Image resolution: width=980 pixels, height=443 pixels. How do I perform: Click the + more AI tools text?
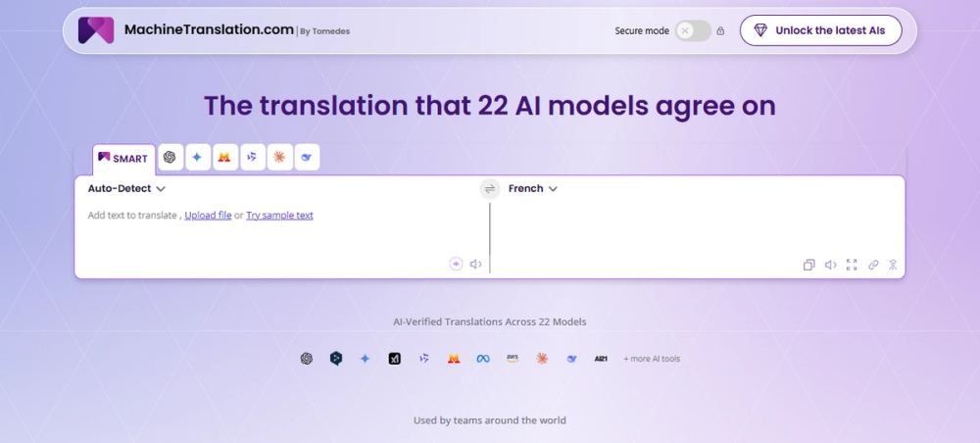pos(652,359)
